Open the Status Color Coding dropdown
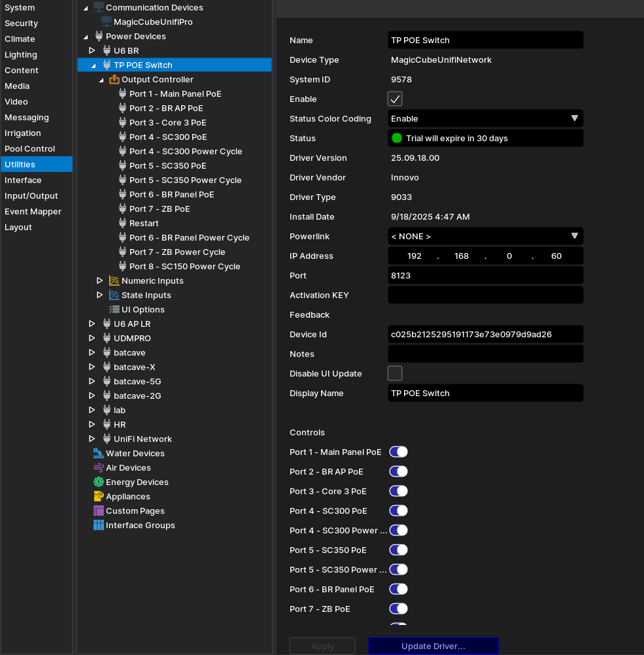 485,118
